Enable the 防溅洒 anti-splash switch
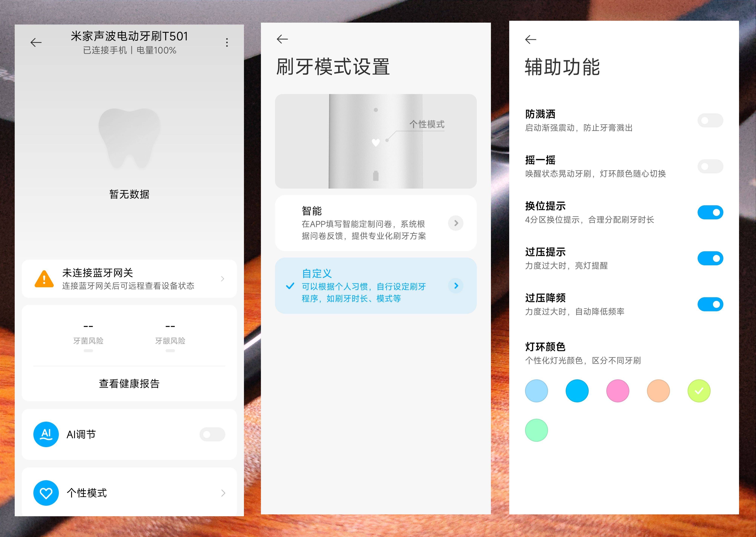The width and height of the screenshot is (756, 537). tap(710, 120)
